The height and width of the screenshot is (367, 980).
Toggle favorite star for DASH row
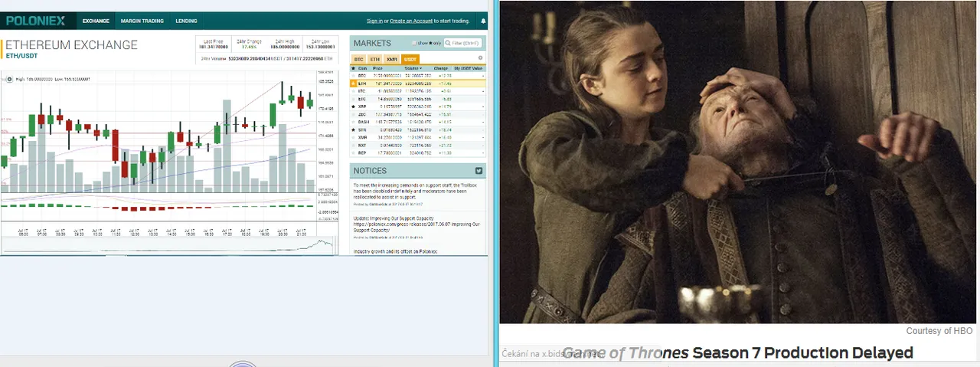point(353,122)
